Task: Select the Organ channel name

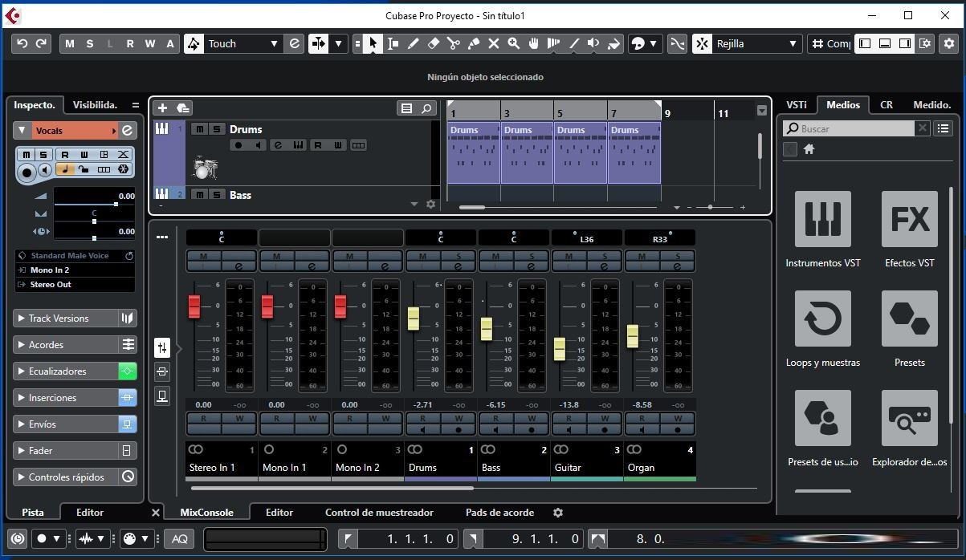Action: [x=641, y=468]
